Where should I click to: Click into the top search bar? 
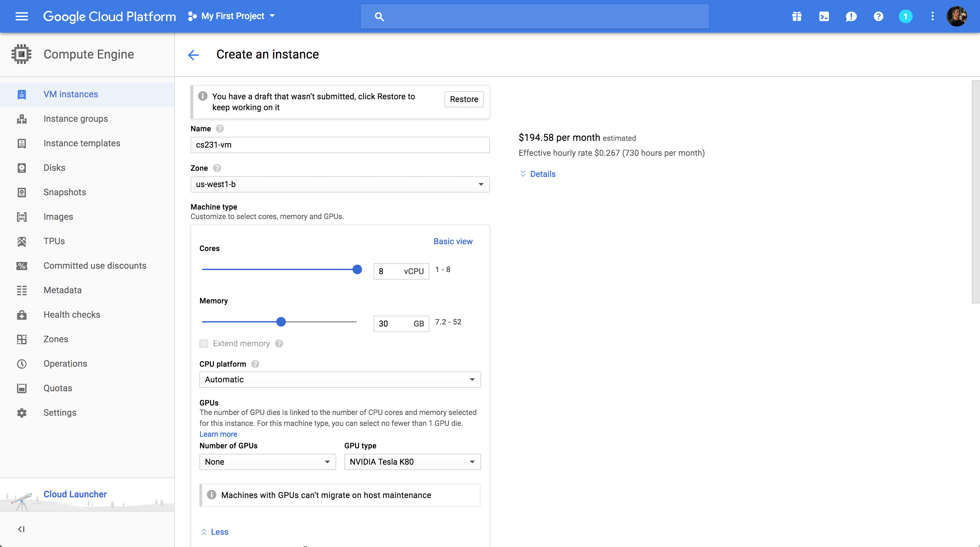point(535,16)
